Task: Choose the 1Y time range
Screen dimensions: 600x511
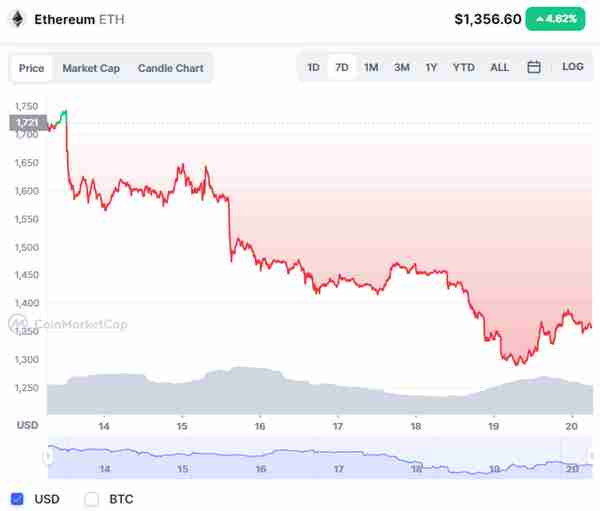Action: tap(431, 68)
